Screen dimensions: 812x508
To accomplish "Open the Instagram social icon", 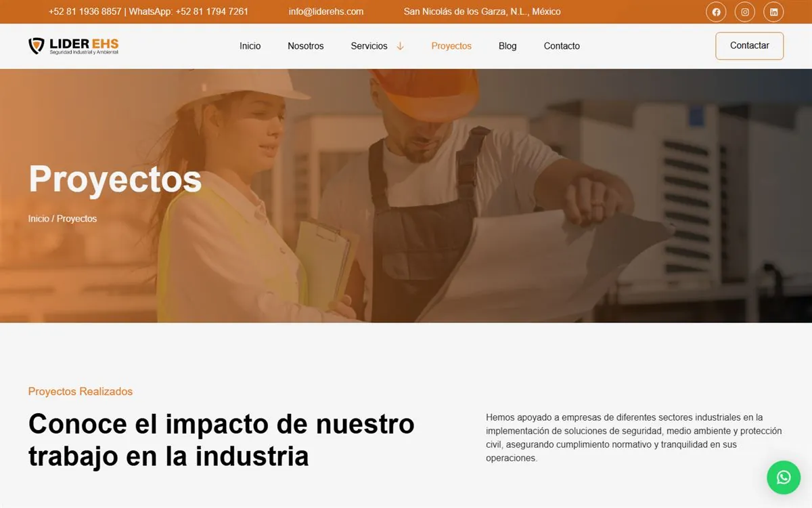I will pyautogui.click(x=745, y=12).
